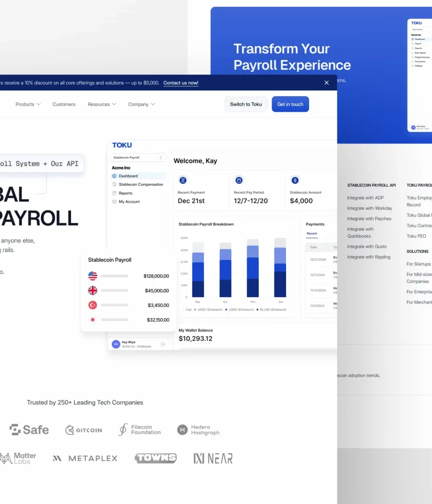Viewport: 432px width, 504px height.
Task: Click the 12/7-12/20 pay period value
Action: (251, 201)
